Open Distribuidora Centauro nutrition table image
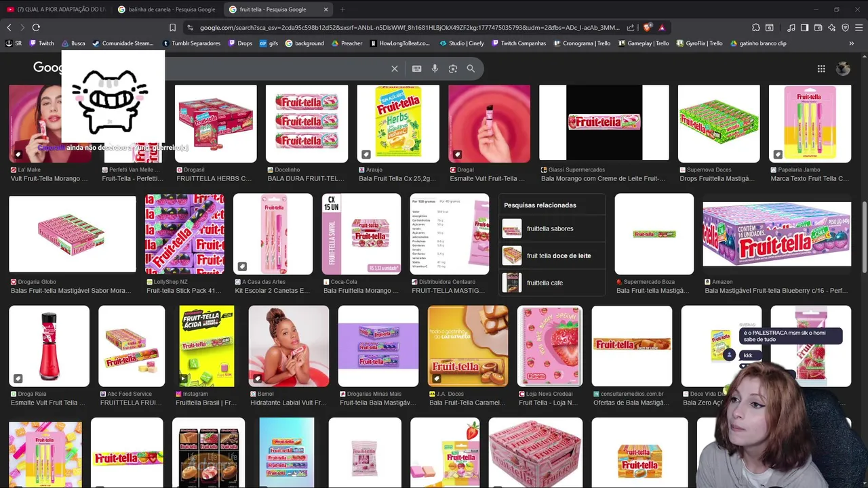This screenshot has width=868, height=488. (x=449, y=234)
